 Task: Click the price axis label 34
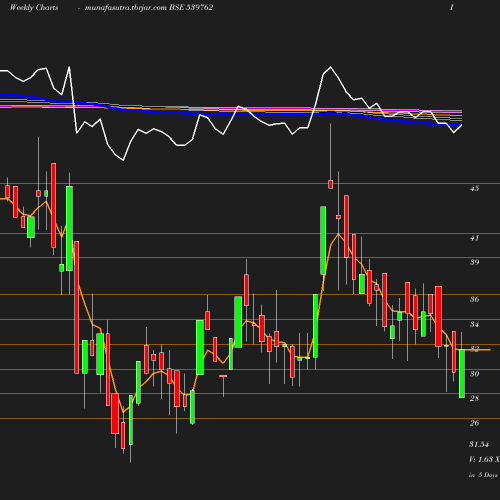[x=474, y=324]
